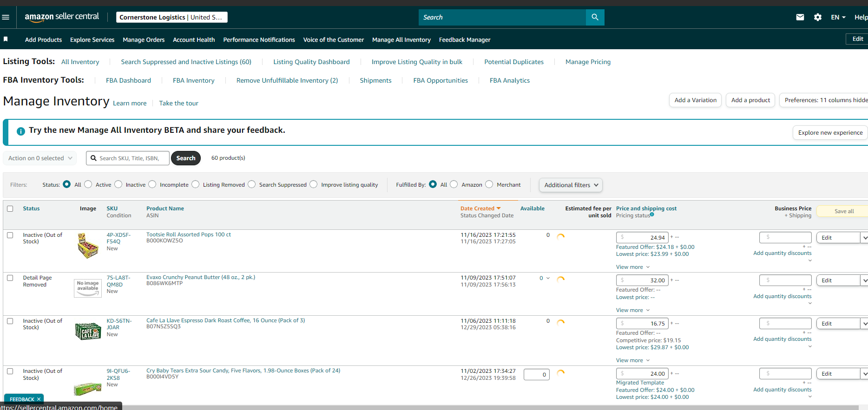This screenshot has width=868, height=410.
Task: Select the Cafe La Llave Espresso row checkbox
Action: pyautogui.click(x=10, y=321)
